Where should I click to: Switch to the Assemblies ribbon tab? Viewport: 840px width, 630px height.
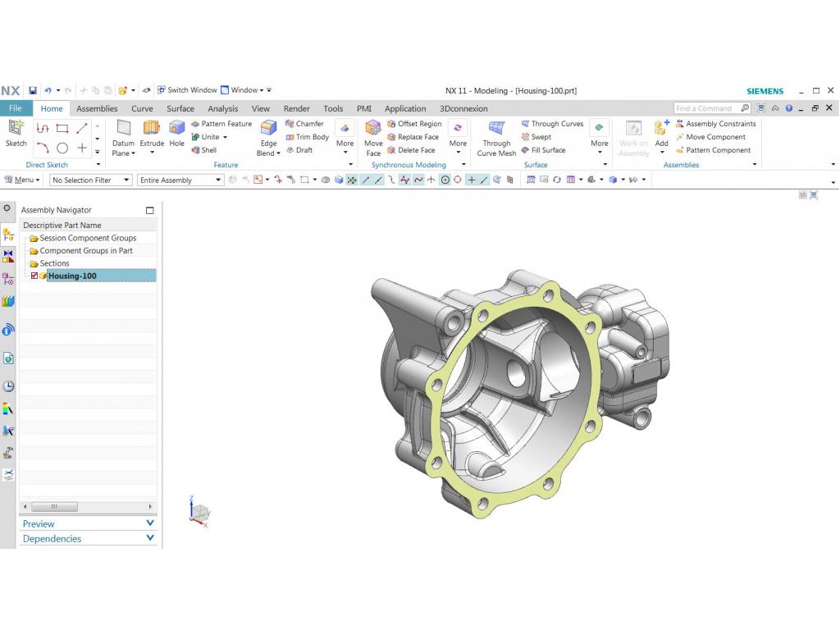[97, 108]
